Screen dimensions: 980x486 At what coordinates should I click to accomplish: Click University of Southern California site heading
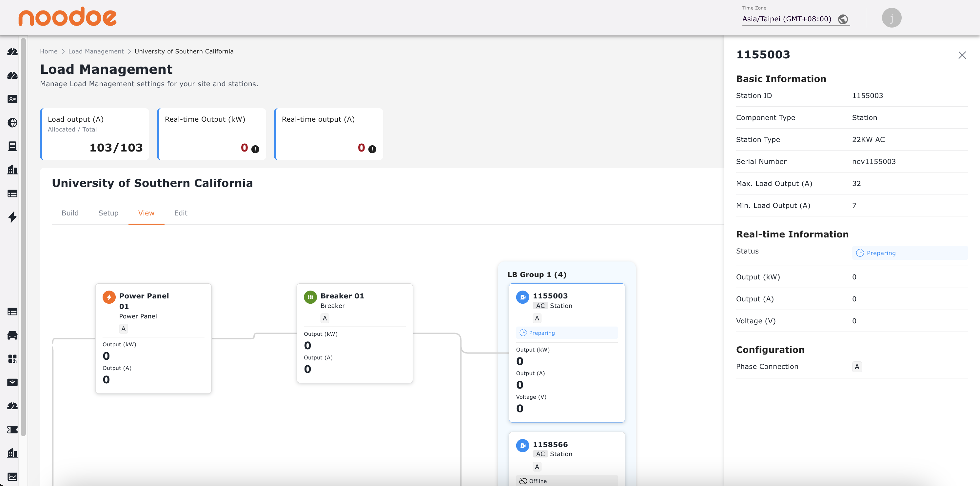152,183
